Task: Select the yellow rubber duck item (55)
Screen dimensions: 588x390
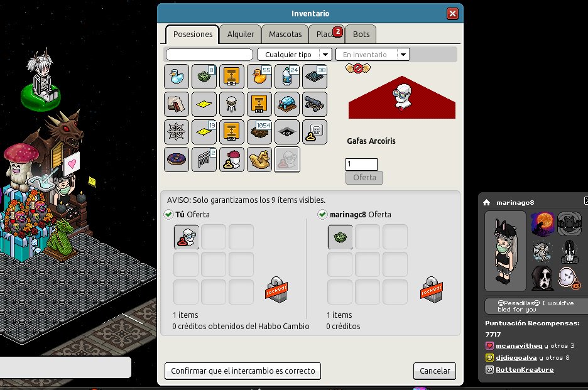Action: [x=259, y=77]
